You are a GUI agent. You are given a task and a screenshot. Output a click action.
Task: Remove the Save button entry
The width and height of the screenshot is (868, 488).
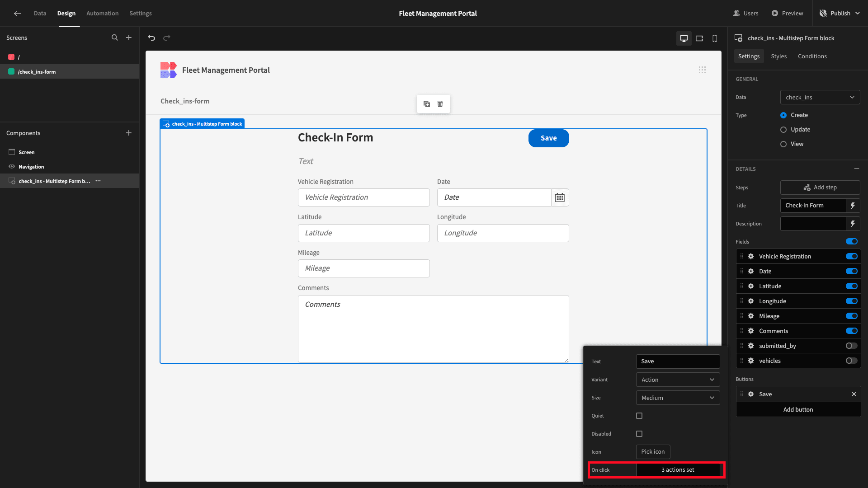[x=854, y=394]
